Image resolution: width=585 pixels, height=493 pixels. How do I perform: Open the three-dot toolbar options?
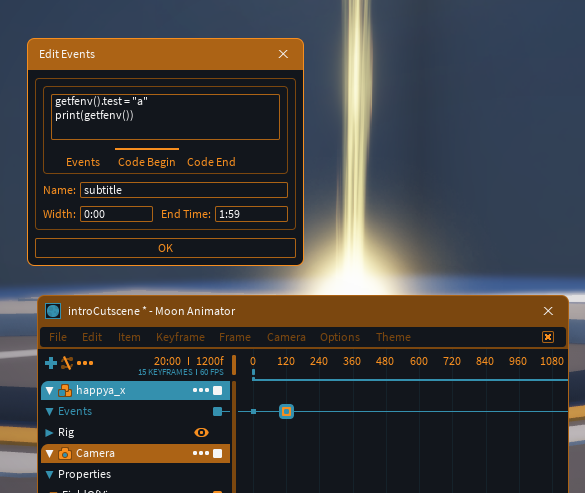coord(85,363)
